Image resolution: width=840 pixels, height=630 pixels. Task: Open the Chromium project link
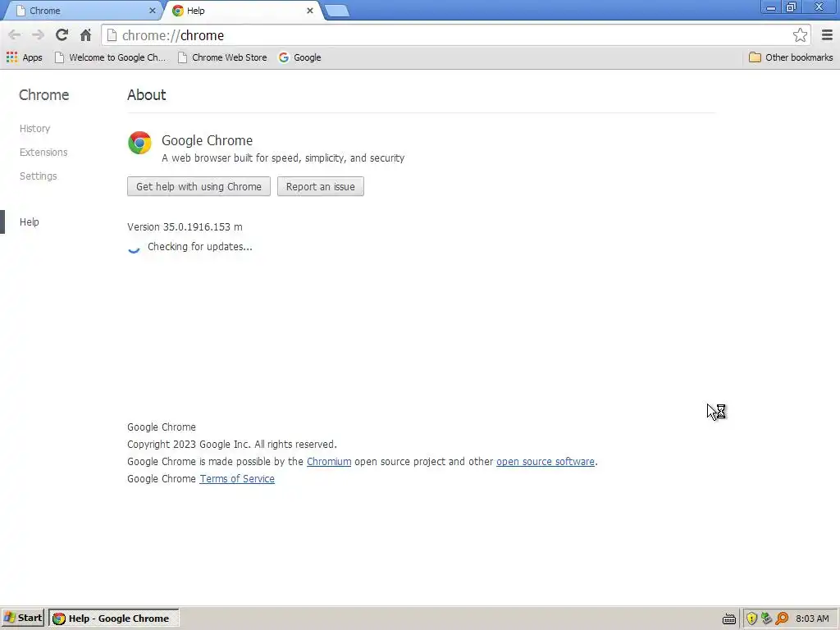pos(329,462)
